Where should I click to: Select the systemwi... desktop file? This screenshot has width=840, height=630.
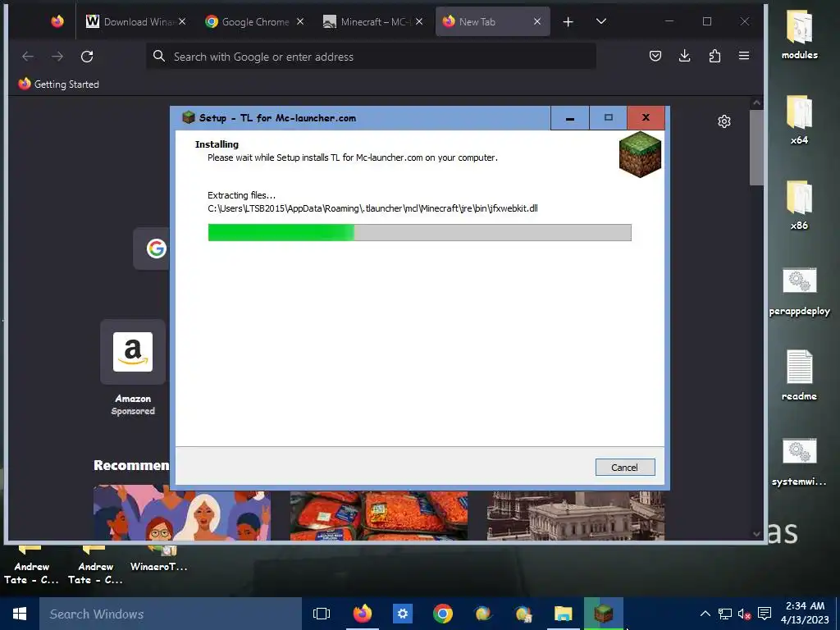(x=799, y=462)
